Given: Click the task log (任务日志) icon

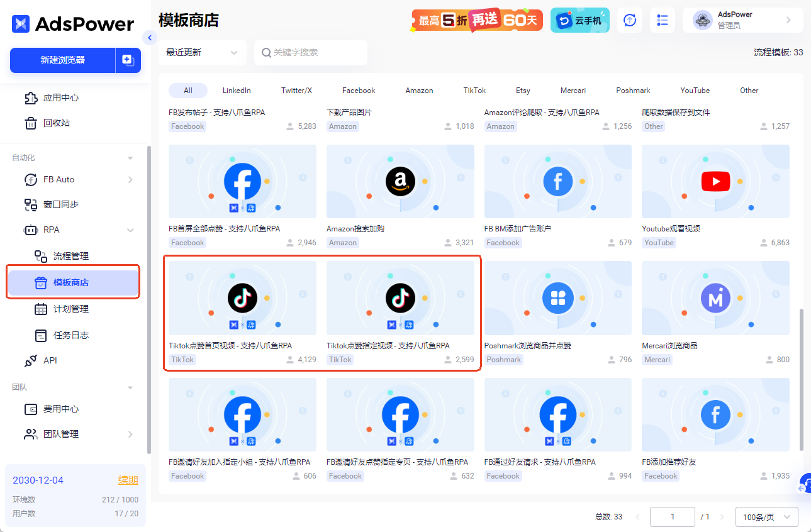Looking at the screenshot, I should point(41,335).
